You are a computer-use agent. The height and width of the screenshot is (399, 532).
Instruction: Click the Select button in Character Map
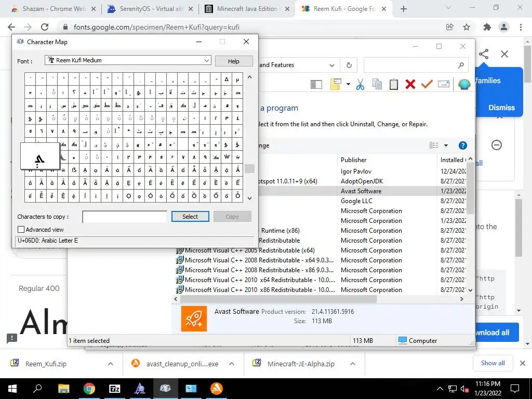click(190, 217)
